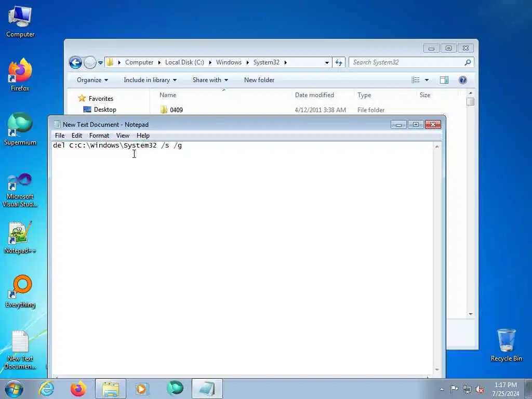Switch to Windows Explorer in the taskbar

(110, 389)
